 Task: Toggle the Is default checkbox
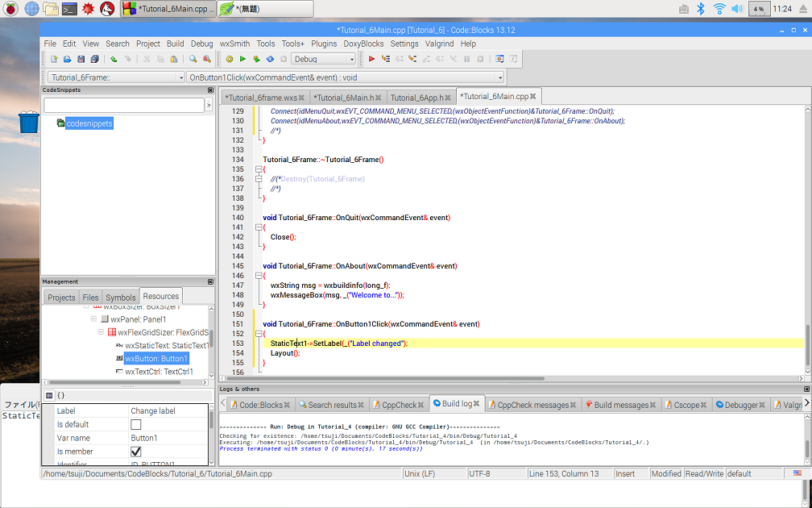(x=135, y=424)
